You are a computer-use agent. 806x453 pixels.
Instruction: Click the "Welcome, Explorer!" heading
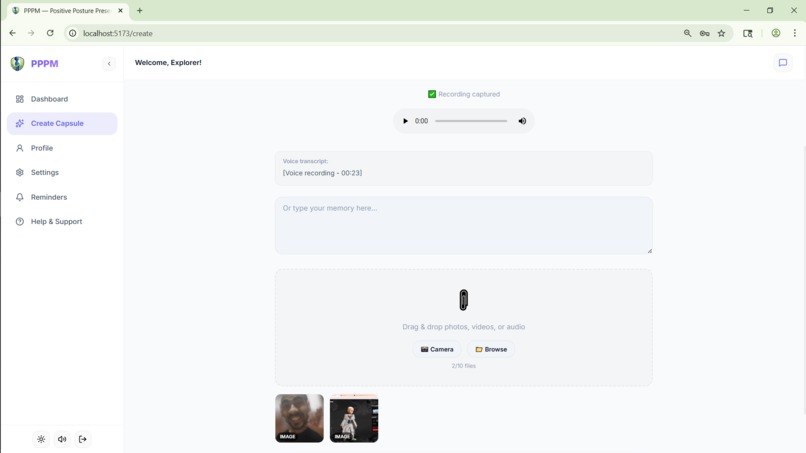168,63
